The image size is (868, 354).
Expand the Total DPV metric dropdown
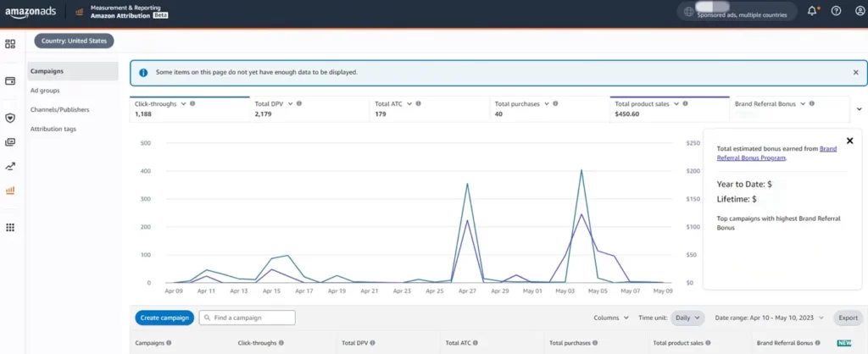(x=290, y=103)
